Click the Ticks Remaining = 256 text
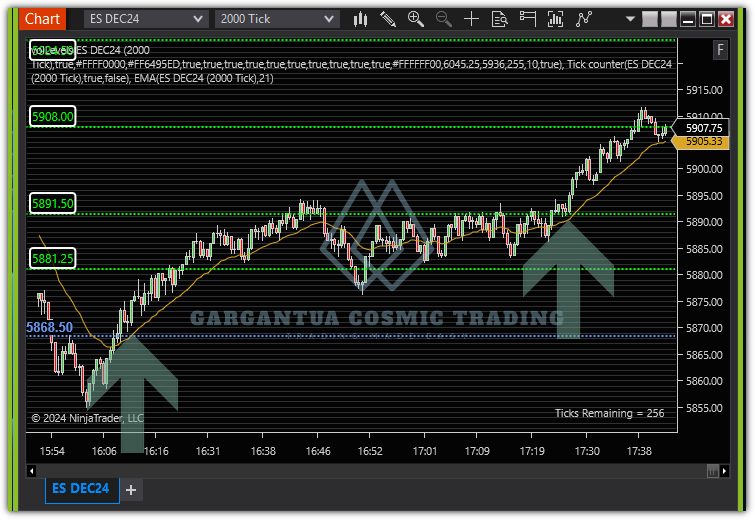This screenshot has width=755, height=520. click(609, 413)
